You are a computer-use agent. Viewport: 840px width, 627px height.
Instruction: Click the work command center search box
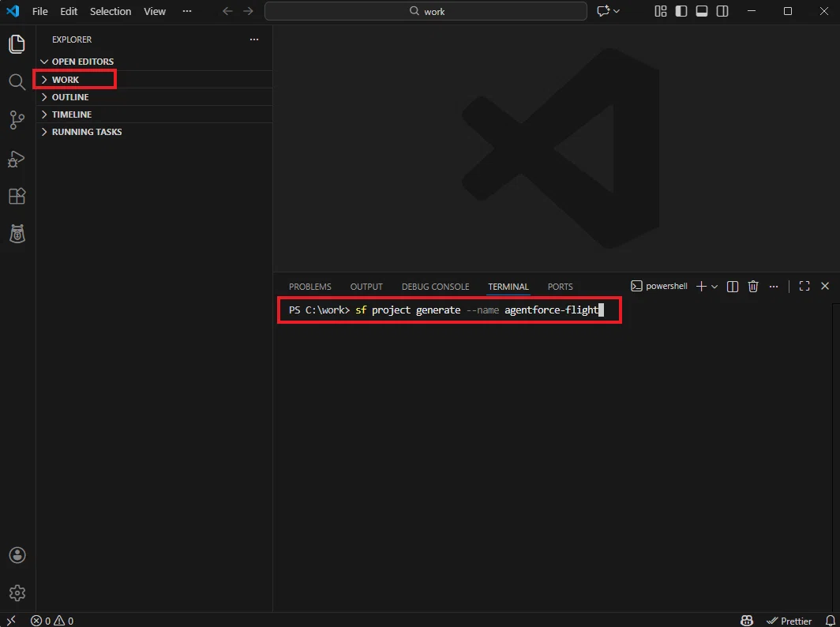426,11
